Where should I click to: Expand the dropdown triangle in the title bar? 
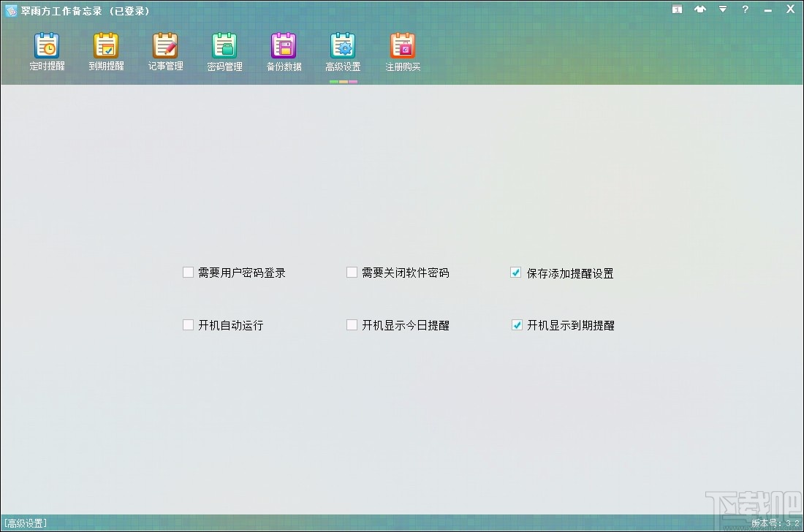[x=723, y=9]
